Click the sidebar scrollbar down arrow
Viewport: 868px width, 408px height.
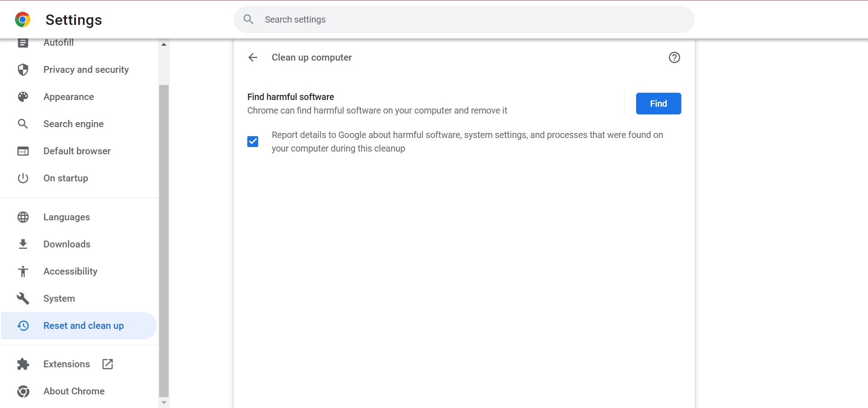point(164,402)
